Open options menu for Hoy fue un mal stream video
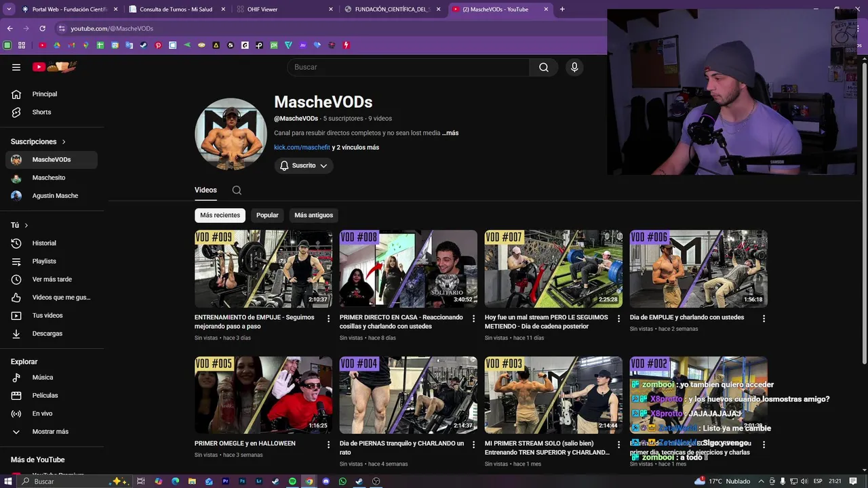 618,319
